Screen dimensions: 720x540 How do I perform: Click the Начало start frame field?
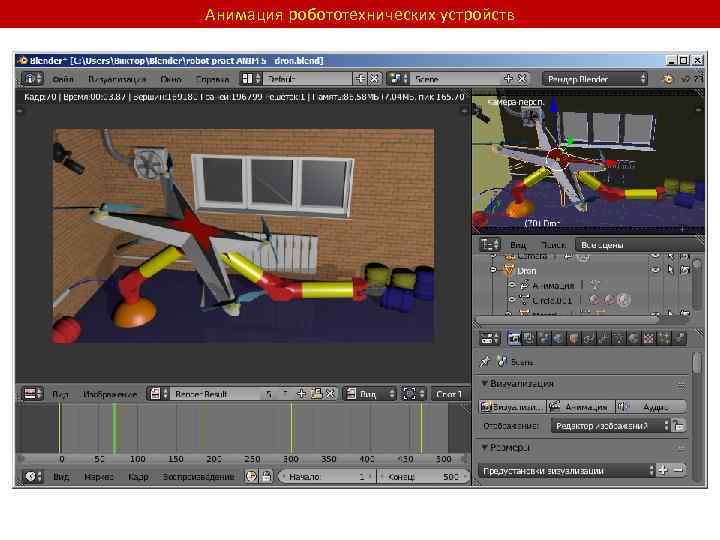pos(327,477)
